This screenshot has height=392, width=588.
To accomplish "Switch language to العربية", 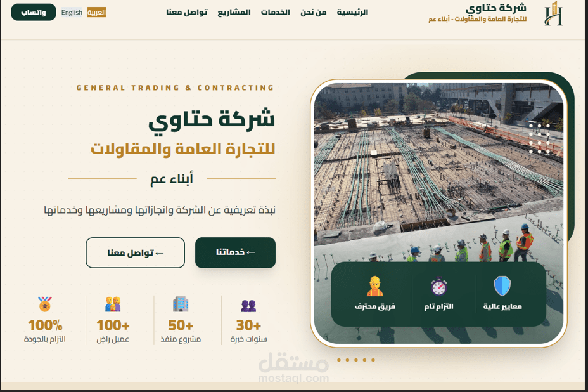I will (96, 13).
